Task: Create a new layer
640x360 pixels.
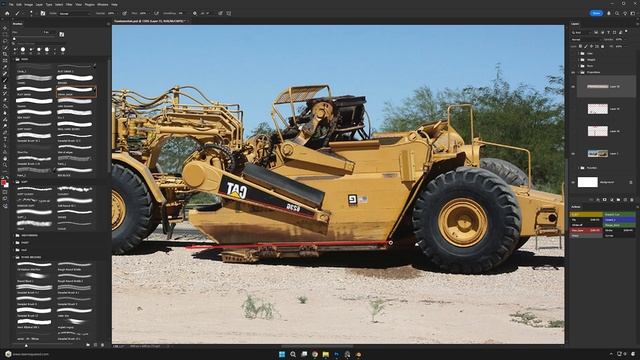Action: click(x=625, y=200)
